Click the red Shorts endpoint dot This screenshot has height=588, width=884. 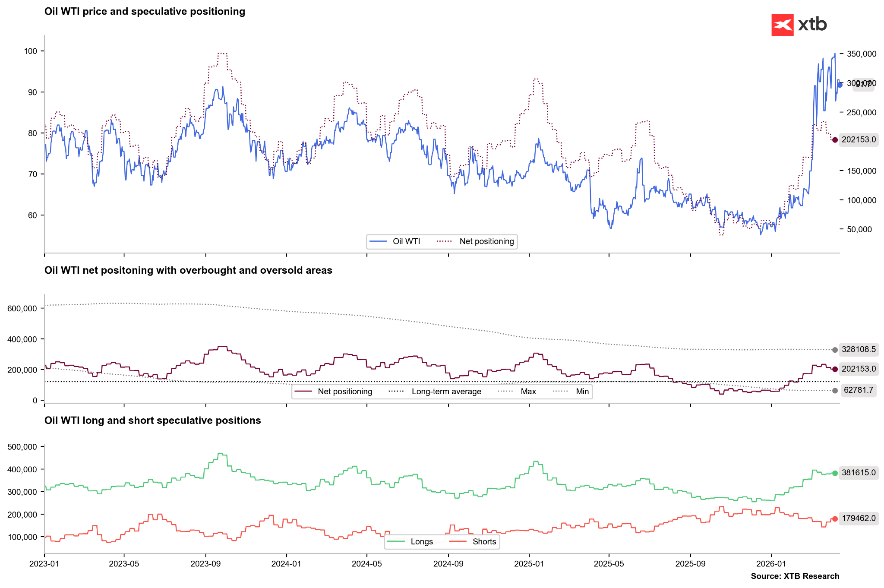(x=835, y=519)
